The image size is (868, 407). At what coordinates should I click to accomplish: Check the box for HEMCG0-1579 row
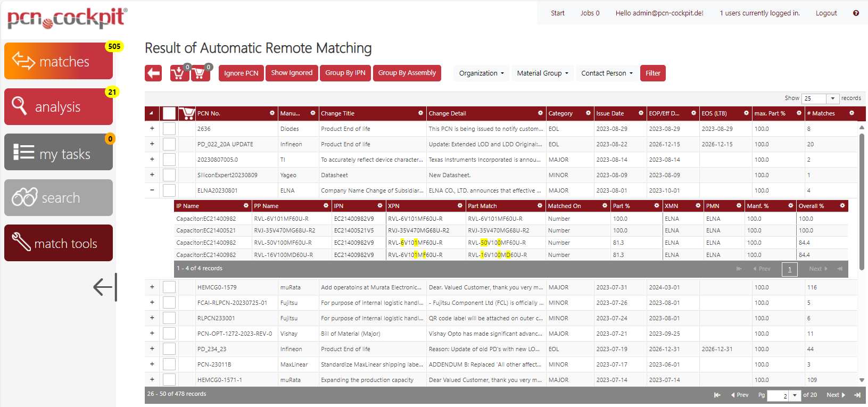[x=169, y=287]
